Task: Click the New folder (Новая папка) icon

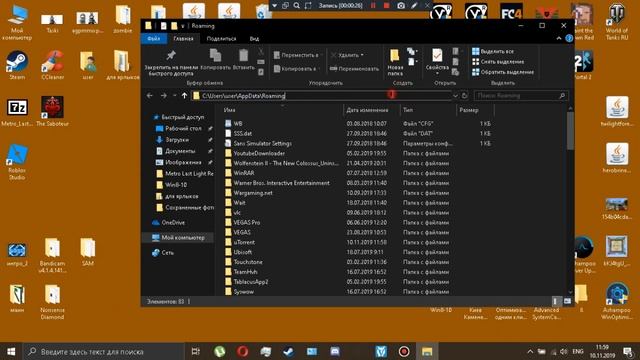Action: [394, 56]
